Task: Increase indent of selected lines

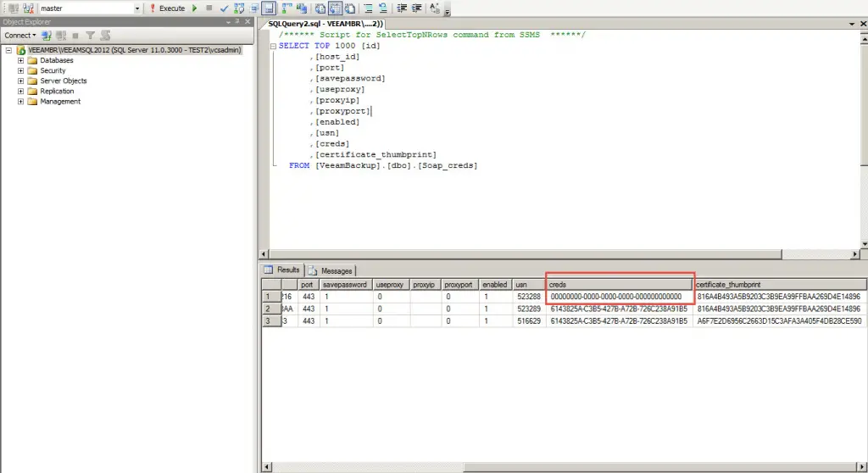Action: point(417,8)
